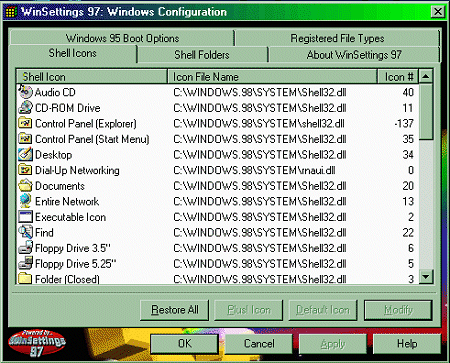Click icon number 40

pos(408,92)
